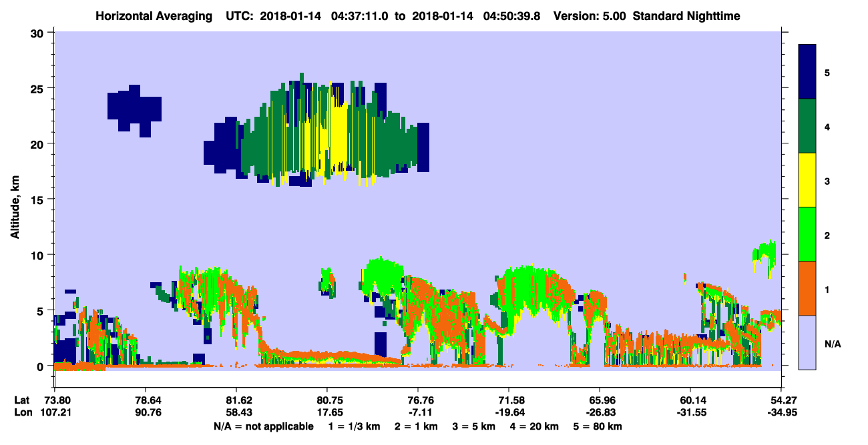Click the dark green level 4 legend swatch
Image resolution: width=868 pixels, height=445 pixels.
(807, 125)
